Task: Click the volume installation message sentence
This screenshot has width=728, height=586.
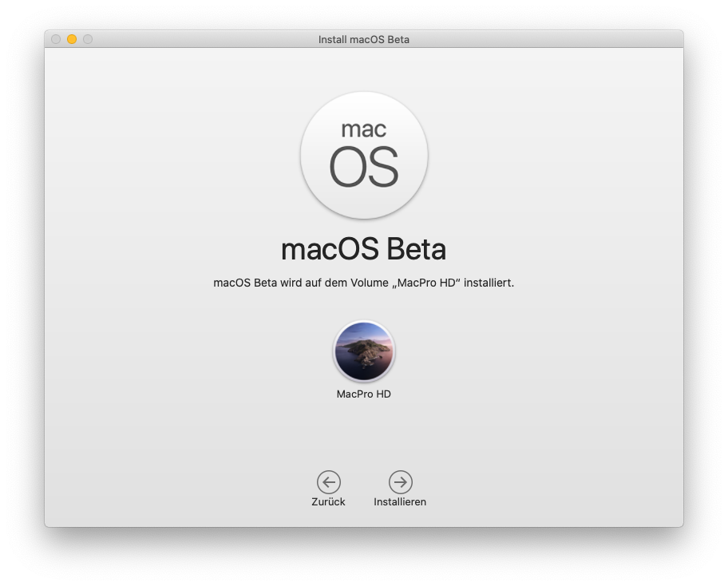Action: pyautogui.click(x=363, y=283)
